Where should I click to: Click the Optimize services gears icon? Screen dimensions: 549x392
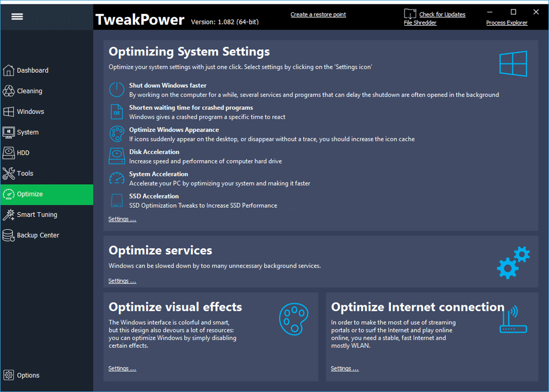coord(513,262)
